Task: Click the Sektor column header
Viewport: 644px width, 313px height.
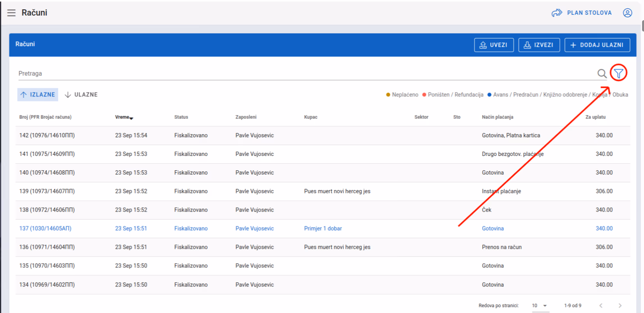Action: tap(422, 117)
